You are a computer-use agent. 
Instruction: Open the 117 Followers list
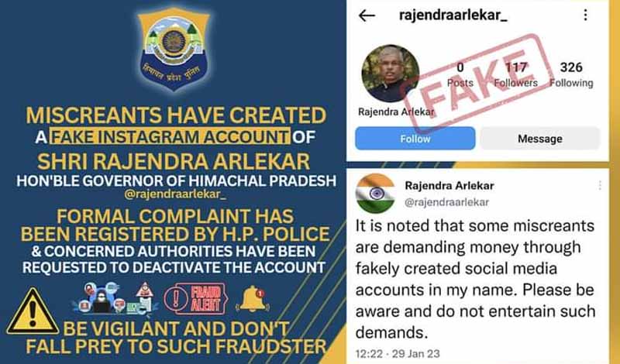tap(515, 74)
